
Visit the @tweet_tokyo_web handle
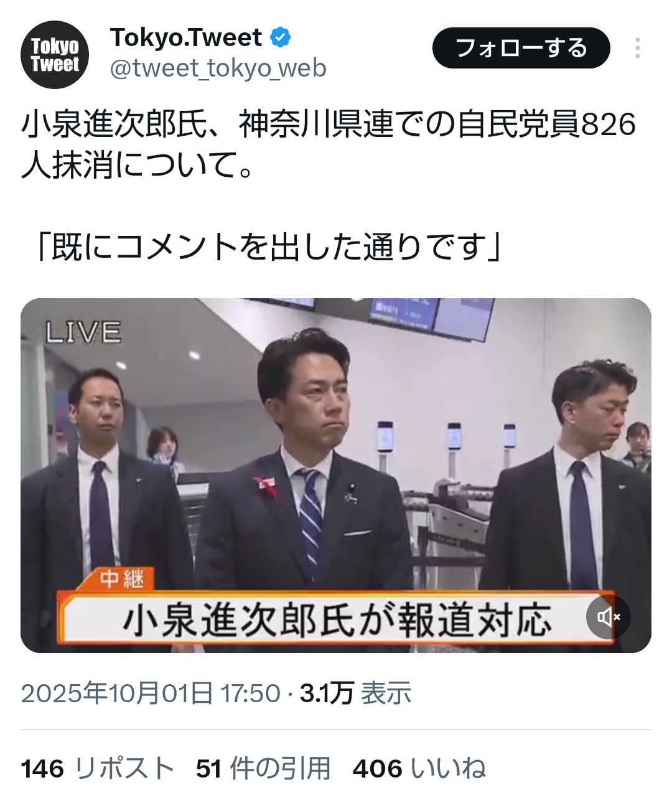[218, 68]
